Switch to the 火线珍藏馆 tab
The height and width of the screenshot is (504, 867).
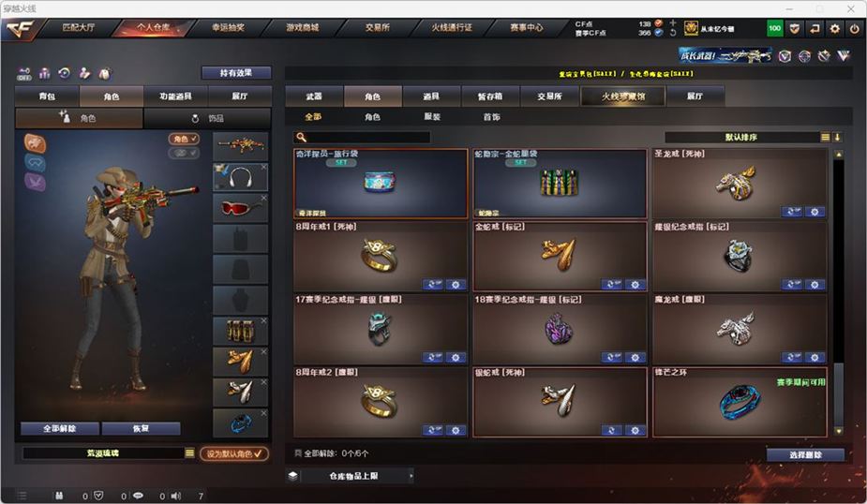coord(623,96)
